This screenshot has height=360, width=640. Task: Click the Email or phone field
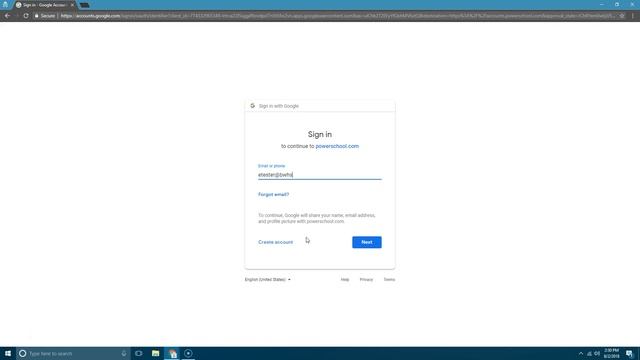[320, 175]
